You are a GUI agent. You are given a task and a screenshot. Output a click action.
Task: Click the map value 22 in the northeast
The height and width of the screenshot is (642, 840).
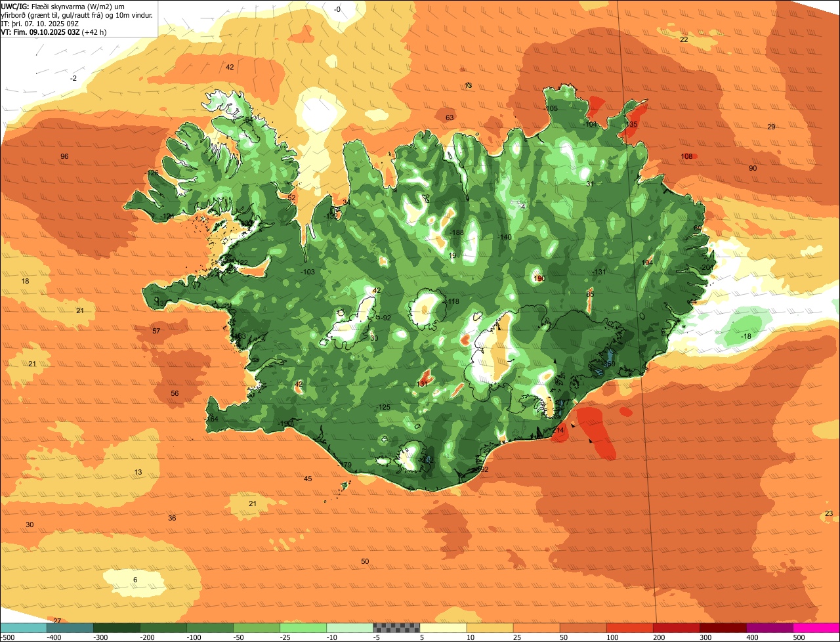pyautogui.click(x=684, y=39)
